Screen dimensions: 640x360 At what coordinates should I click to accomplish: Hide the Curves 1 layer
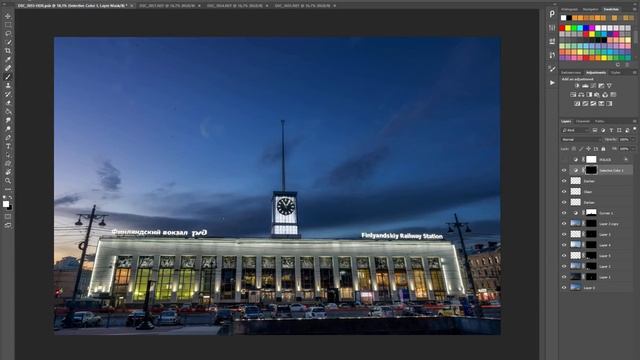click(564, 213)
